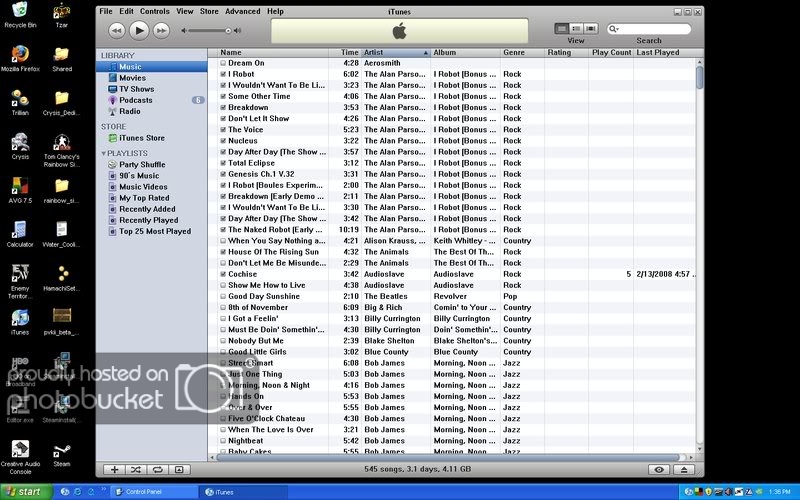Sort by Album column header
This screenshot has height=500, width=800.
(x=465, y=53)
